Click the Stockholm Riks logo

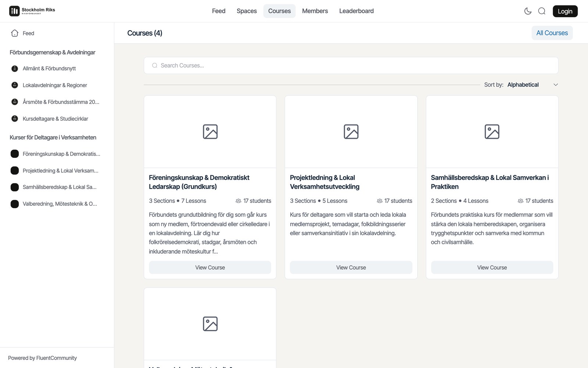(x=32, y=11)
